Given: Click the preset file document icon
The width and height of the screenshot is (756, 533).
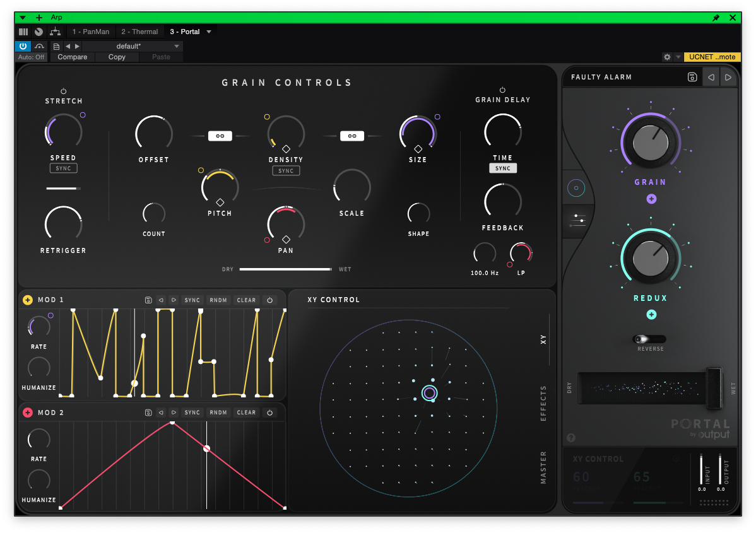Looking at the screenshot, I should (56, 46).
